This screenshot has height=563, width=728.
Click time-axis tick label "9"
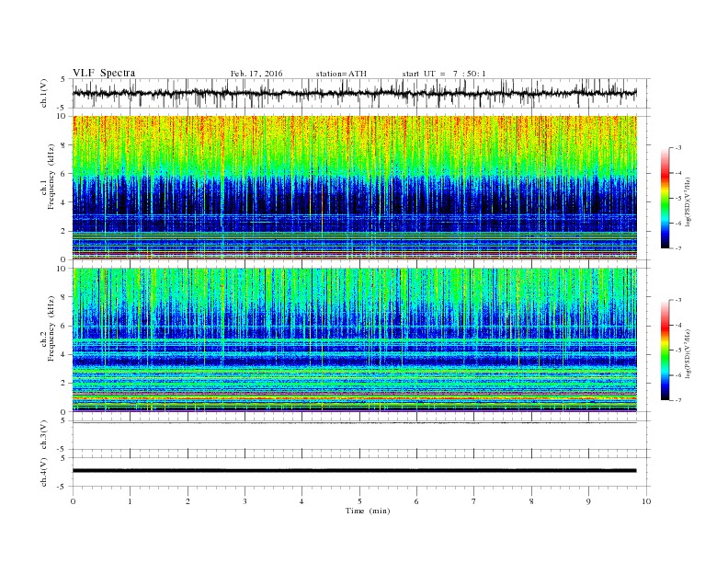coord(588,501)
